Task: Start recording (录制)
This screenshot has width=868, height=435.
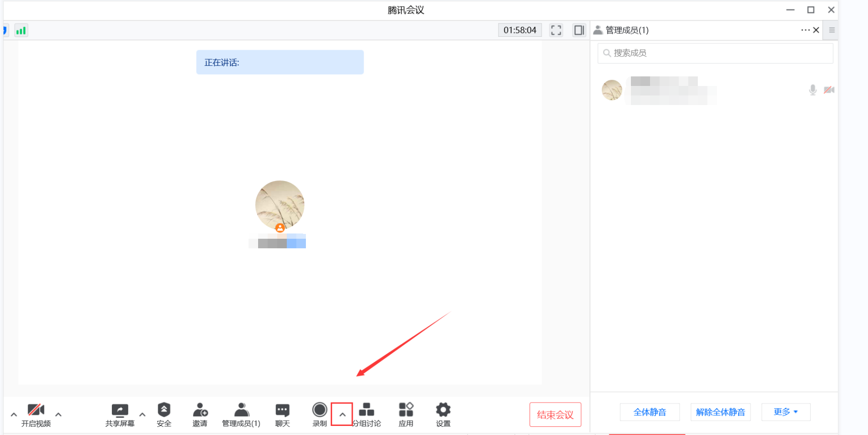Action: [320, 415]
